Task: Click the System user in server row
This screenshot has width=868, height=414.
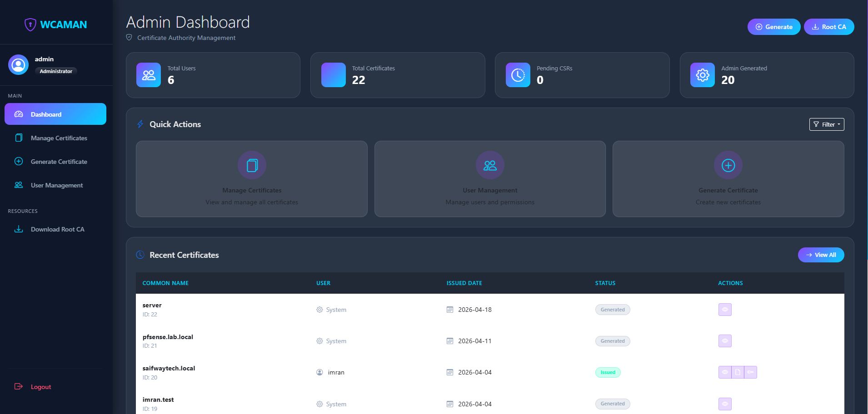Action: coord(336,310)
